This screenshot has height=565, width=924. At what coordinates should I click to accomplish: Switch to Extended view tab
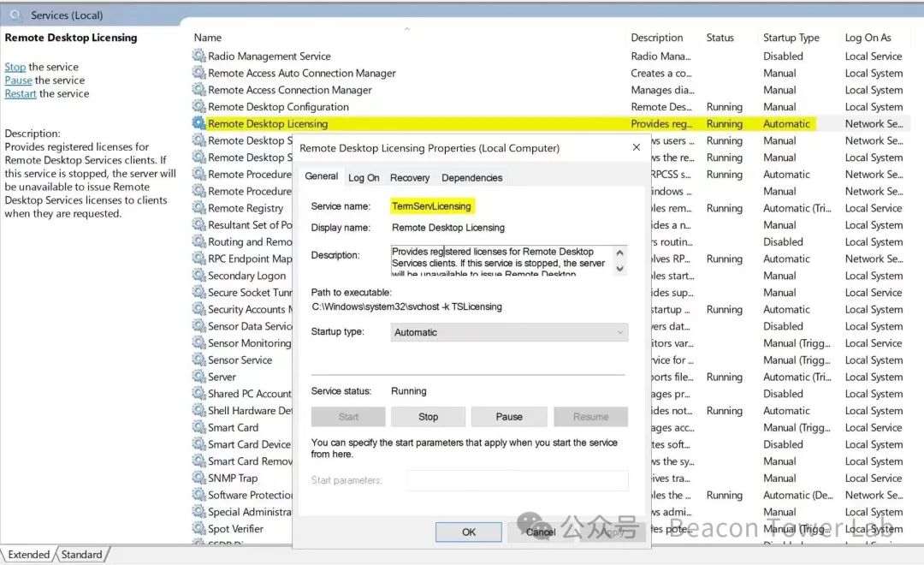tap(29, 555)
